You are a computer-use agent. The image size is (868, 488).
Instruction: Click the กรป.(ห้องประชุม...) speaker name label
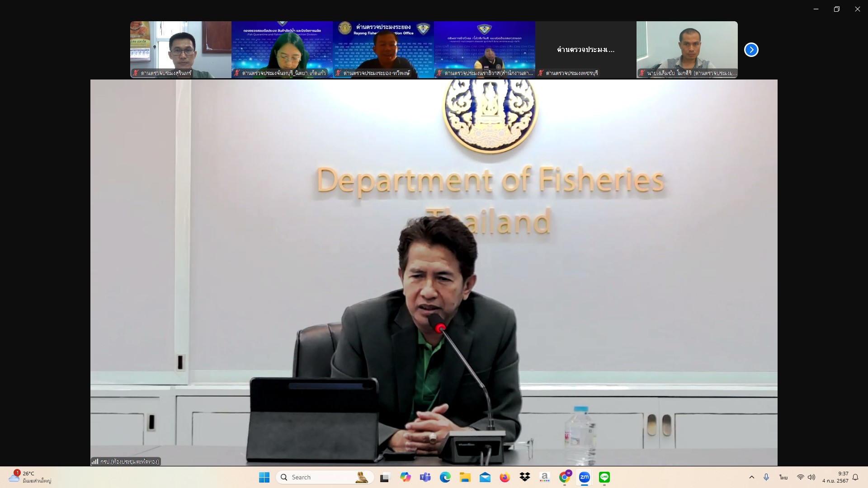pyautogui.click(x=130, y=461)
